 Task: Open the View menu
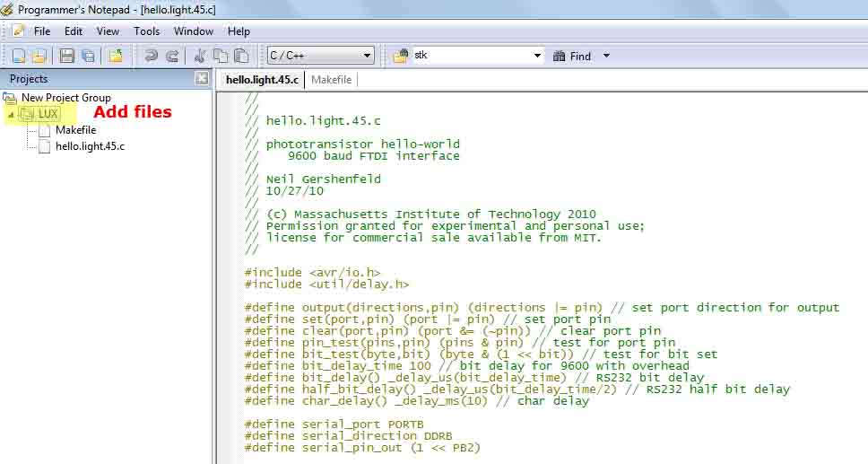tap(108, 31)
